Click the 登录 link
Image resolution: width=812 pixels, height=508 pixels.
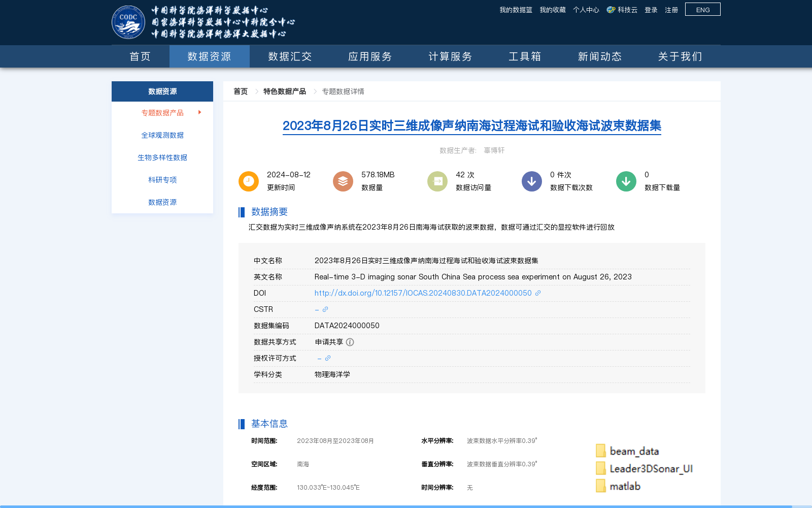click(651, 10)
